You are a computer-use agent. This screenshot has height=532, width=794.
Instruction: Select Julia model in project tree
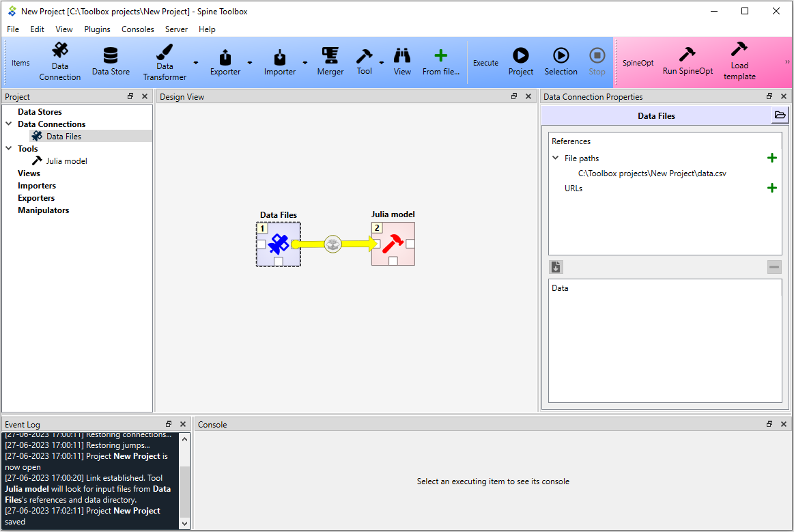(x=66, y=160)
